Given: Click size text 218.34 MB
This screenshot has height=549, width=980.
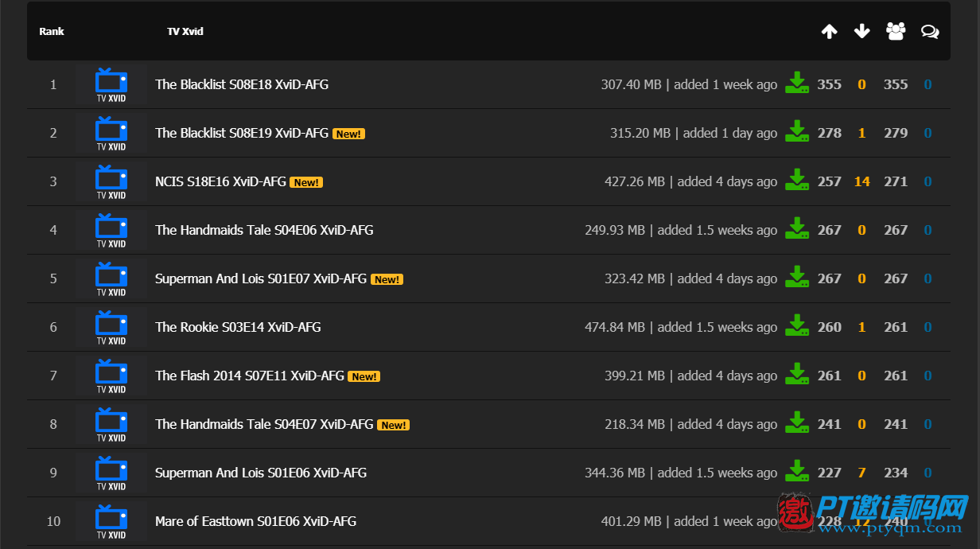Looking at the screenshot, I should (x=635, y=424).
